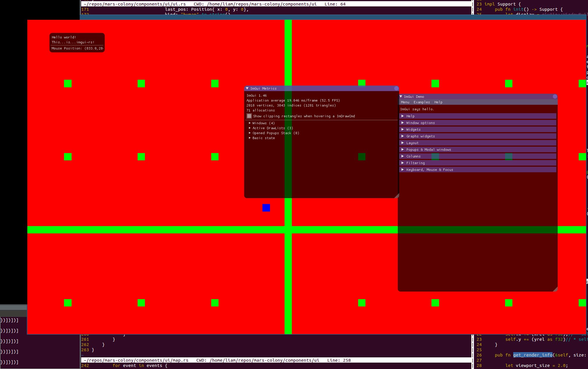
Task: Collapse the ImGui Metrics window triangle
Action: coord(247,88)
